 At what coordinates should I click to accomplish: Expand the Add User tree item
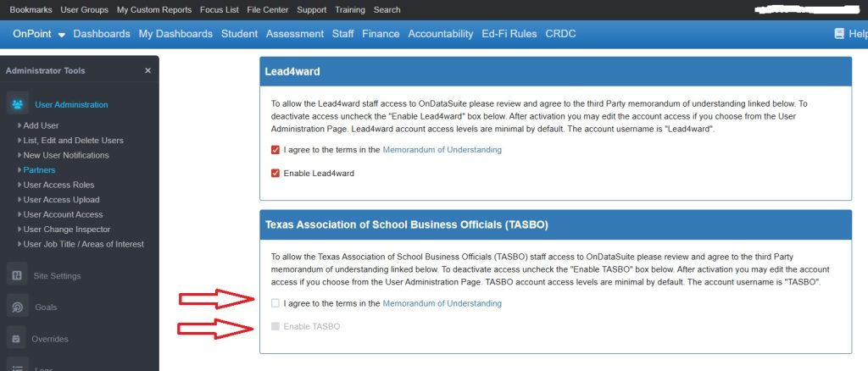[x=41, y=125]
